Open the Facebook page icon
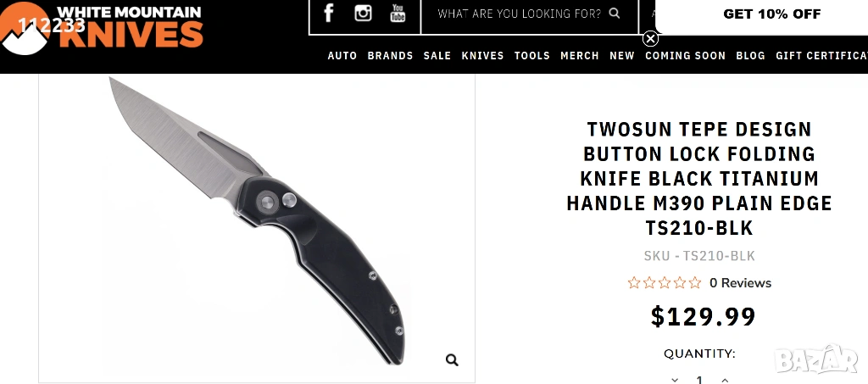The image size is (868, 384). pos(328,13)
